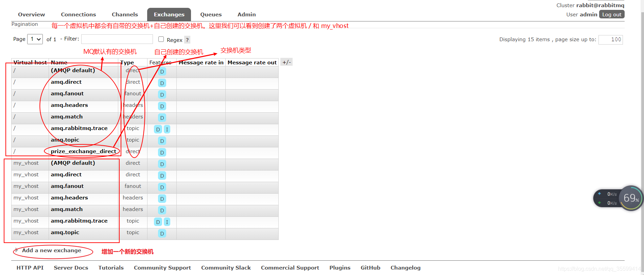
Task: Click the D durable badge on prize_exchange_direct
Action: (162, 152)
